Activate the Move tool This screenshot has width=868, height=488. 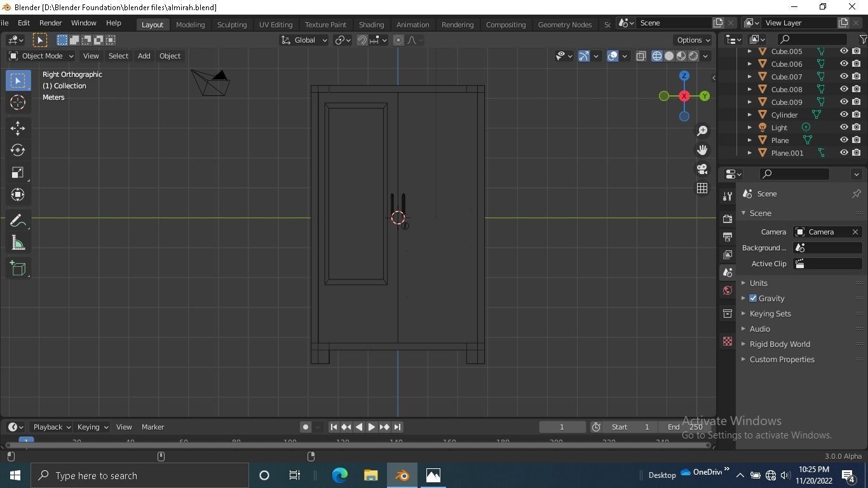pos(18,128)
